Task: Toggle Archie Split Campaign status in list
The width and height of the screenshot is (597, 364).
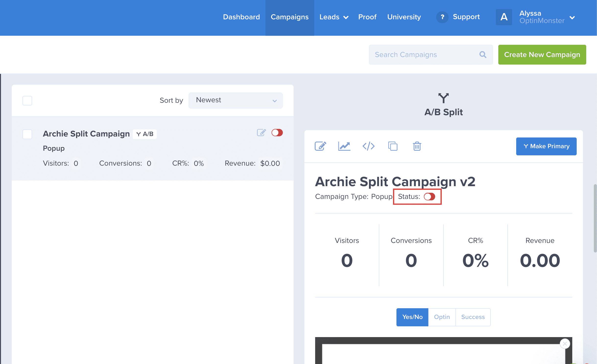Action: pyautogui.click(x=277, y=133)
